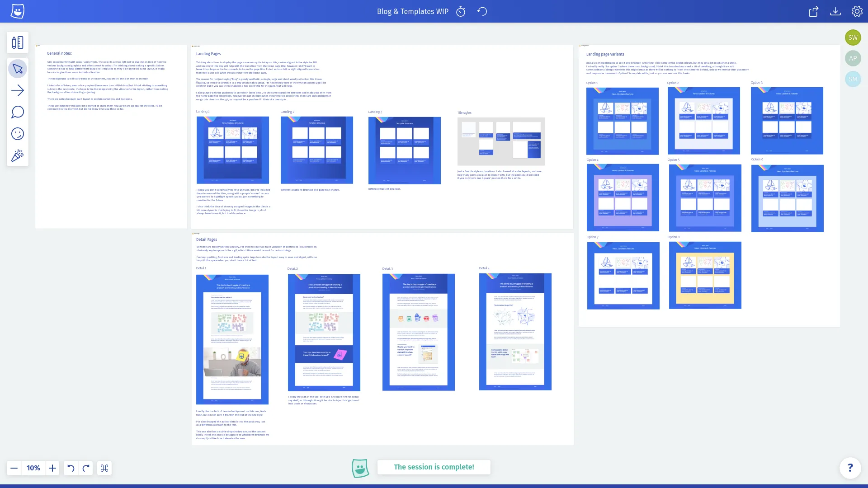Click the app logo home icon
The image size is (868, 488).
[18, 11]
